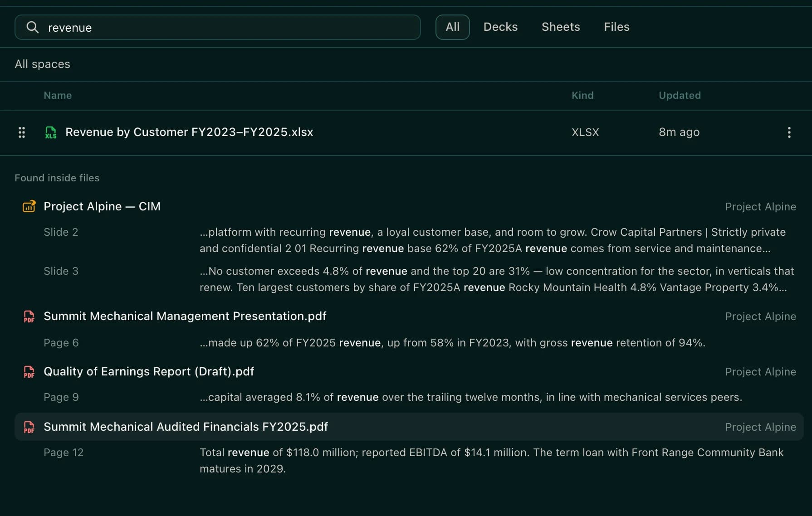Screen dimensions: 812x516
Task: Switch to the Decks filter tab
Action: (x=500, y=27)
